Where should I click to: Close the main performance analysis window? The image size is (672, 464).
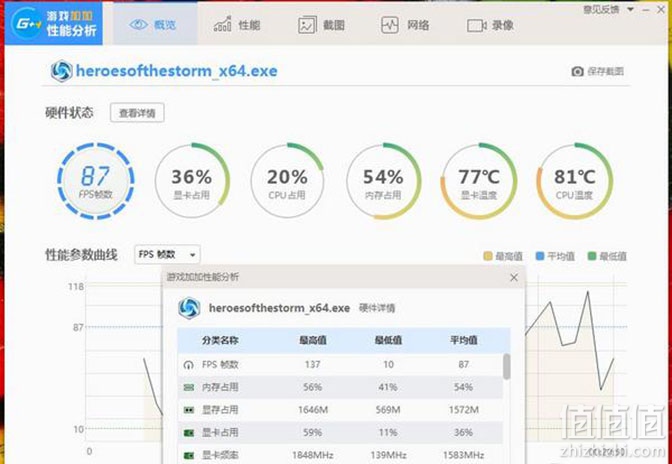pos(661,9)
